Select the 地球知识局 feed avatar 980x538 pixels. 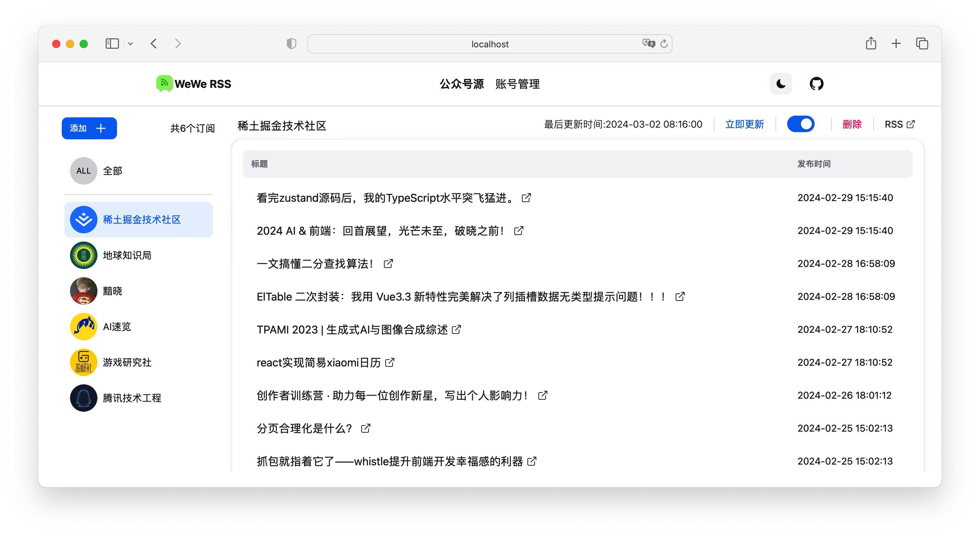point(83,255)
